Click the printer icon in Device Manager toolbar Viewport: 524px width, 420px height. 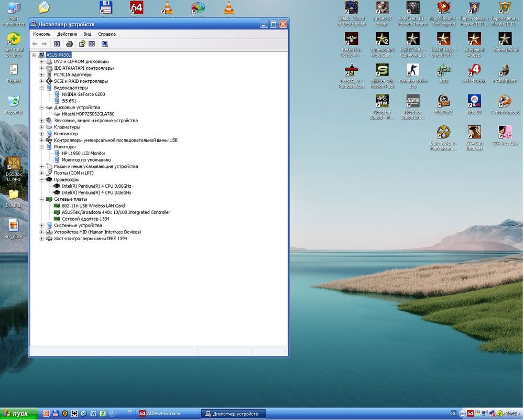70,44
